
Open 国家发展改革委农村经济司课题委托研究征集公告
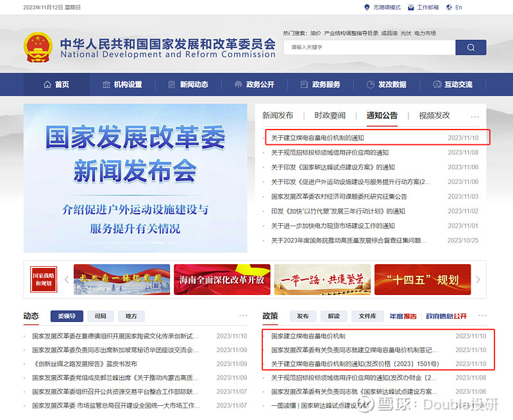339,197
